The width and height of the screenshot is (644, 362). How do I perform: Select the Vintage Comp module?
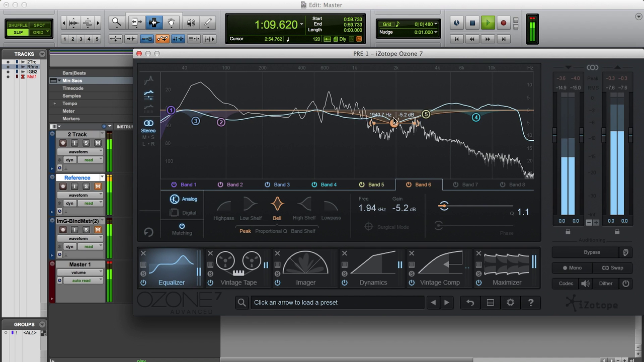(x=440, y=269)
